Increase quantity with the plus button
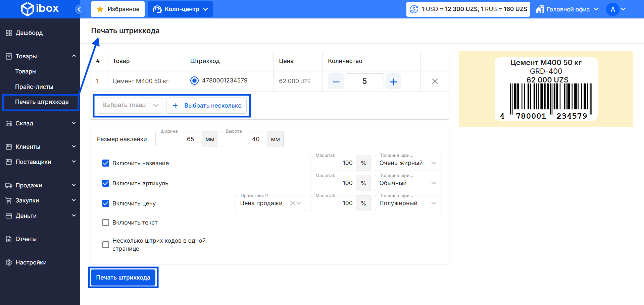The height and width of the screenshot is (305, 644). (393, 81)
